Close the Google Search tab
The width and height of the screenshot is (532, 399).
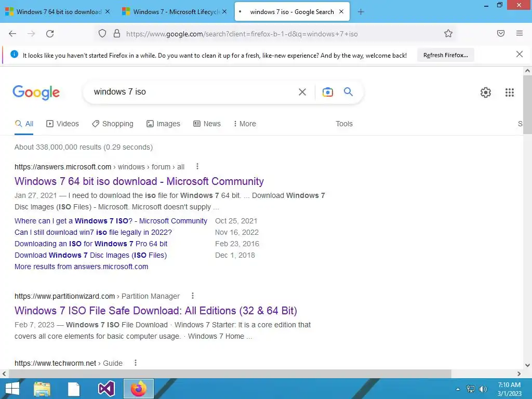coord(341,11)
